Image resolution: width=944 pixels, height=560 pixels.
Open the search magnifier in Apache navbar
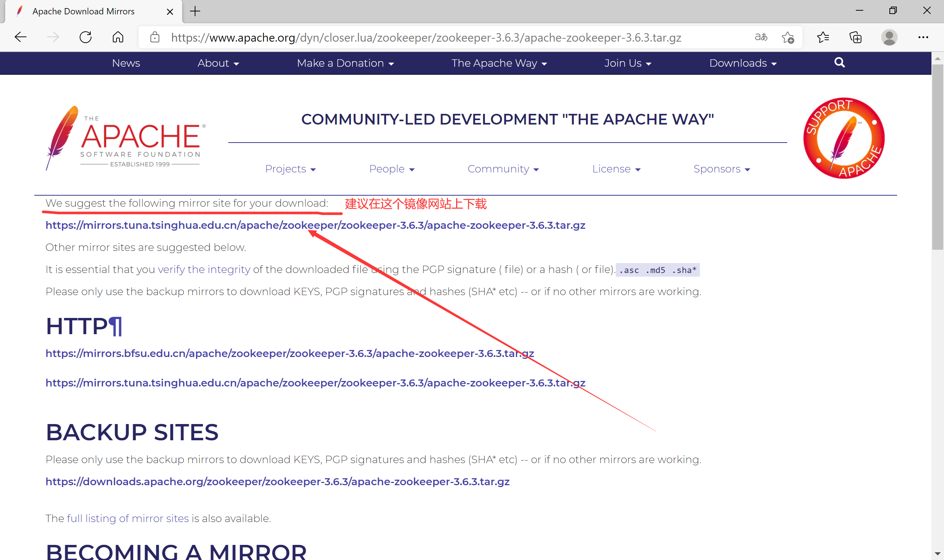tap(839, 62)
